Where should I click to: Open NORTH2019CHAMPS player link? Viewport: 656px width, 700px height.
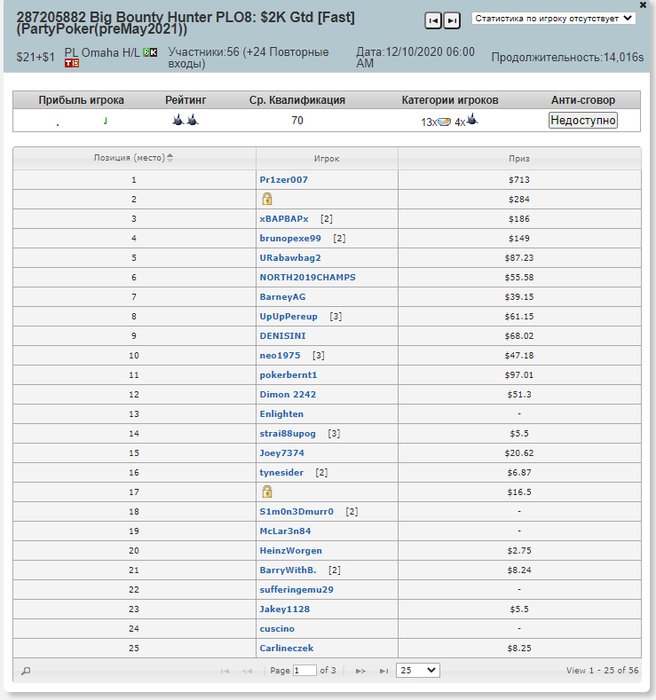click(308, 277)
